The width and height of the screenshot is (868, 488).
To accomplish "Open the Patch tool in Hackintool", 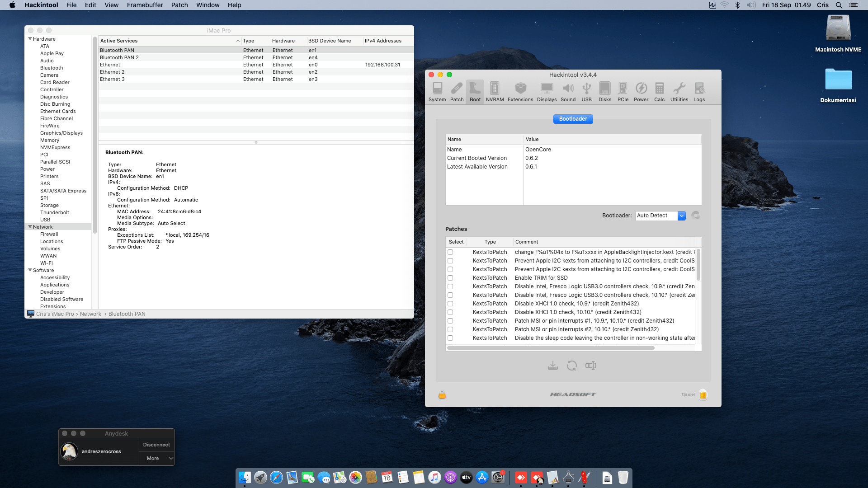I will point(457,92).
